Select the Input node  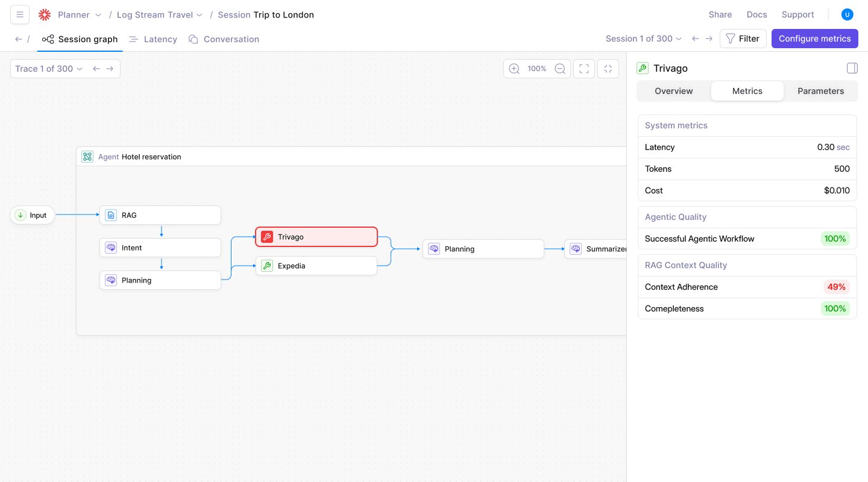33,215
